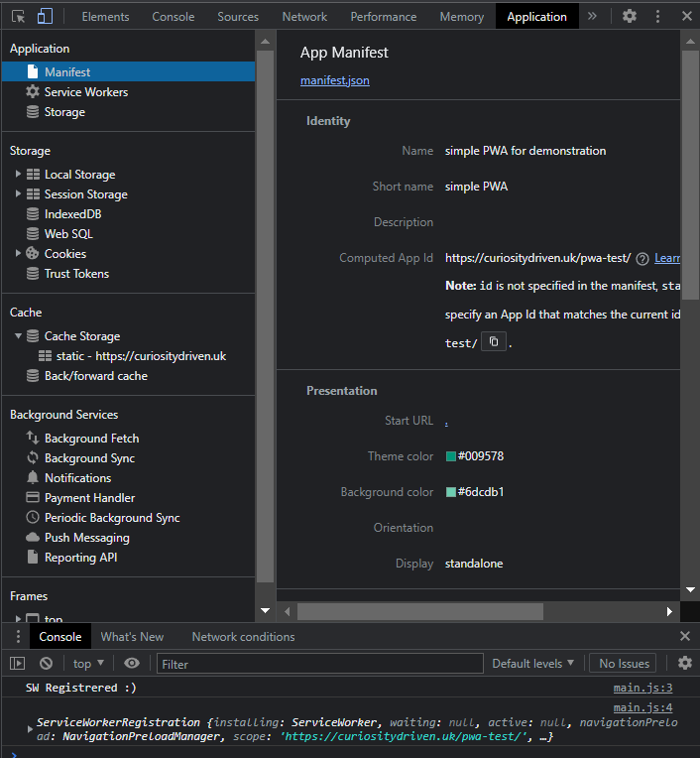Open DevTools settings gear in top bar
Screen dimensions: 700x758
pos(629,17)
